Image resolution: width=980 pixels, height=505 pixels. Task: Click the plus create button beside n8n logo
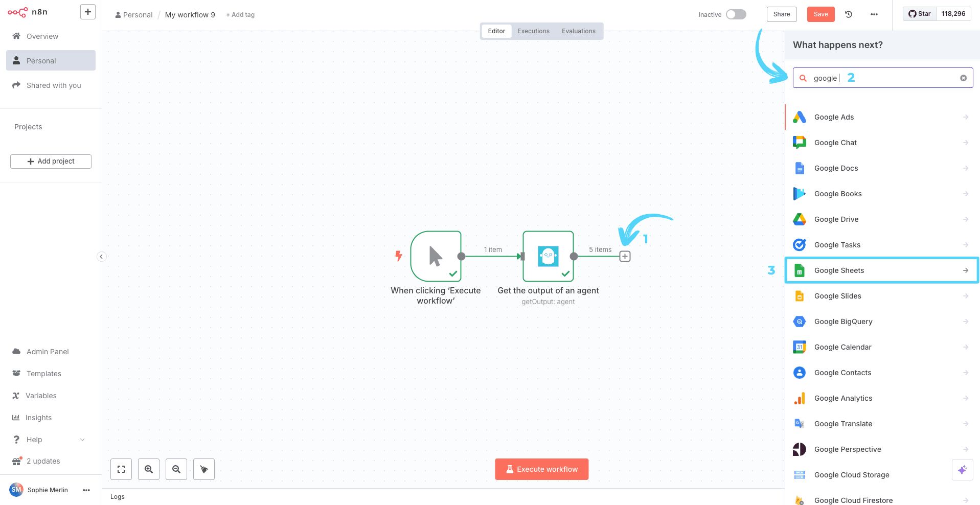coord(88,12)
